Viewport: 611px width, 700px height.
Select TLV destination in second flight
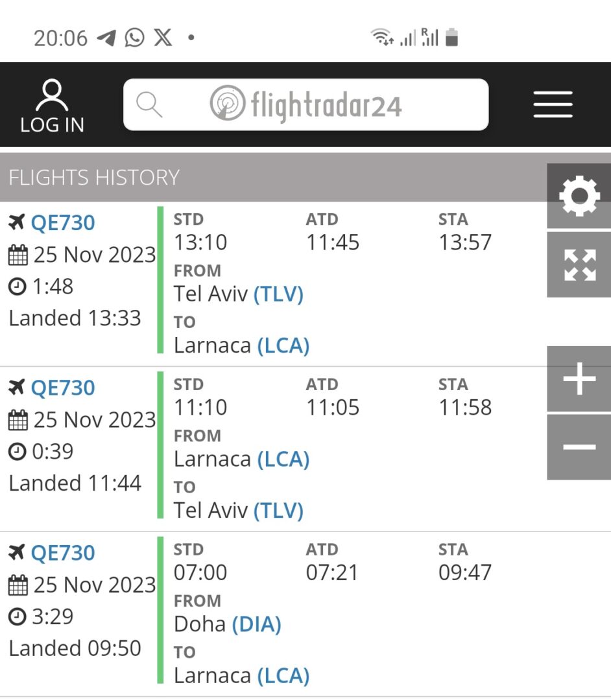tap(279, 511)
